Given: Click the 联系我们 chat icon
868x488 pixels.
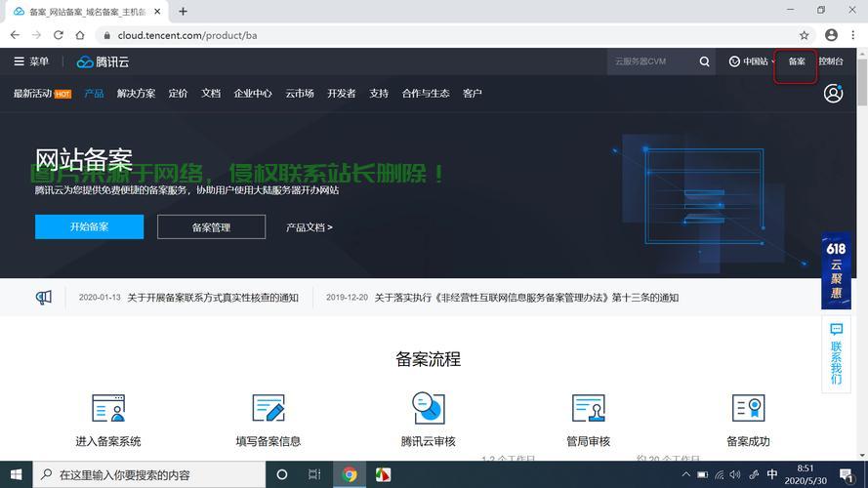Looking at the screenshot, I should tap(836, 330).
